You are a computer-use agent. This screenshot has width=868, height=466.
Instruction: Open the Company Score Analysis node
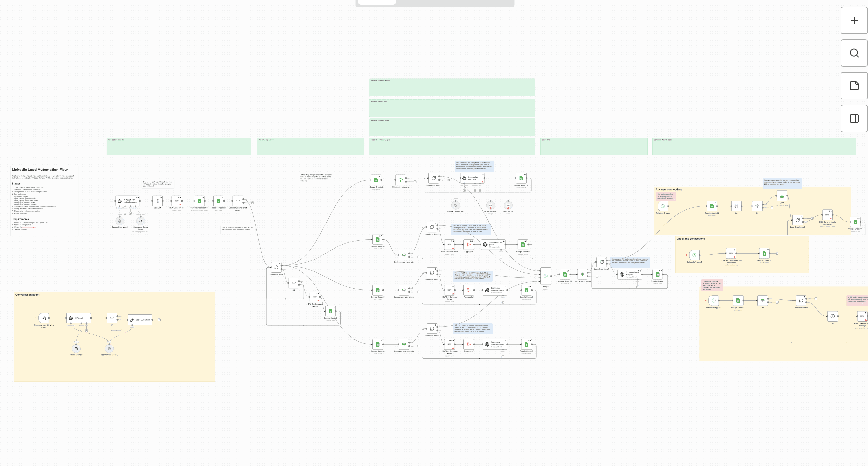(x=629, y=274)
